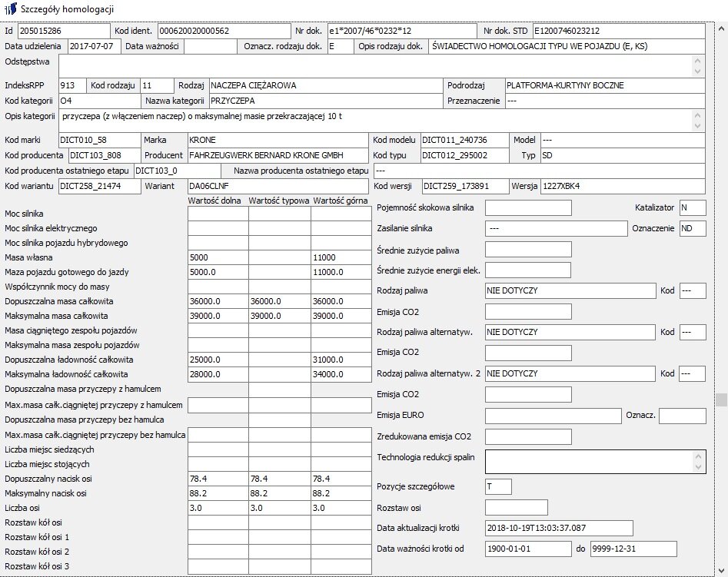
Task: Click the Nazwa kategorii field PRZYCZEPA
Action: coord(326,101)
